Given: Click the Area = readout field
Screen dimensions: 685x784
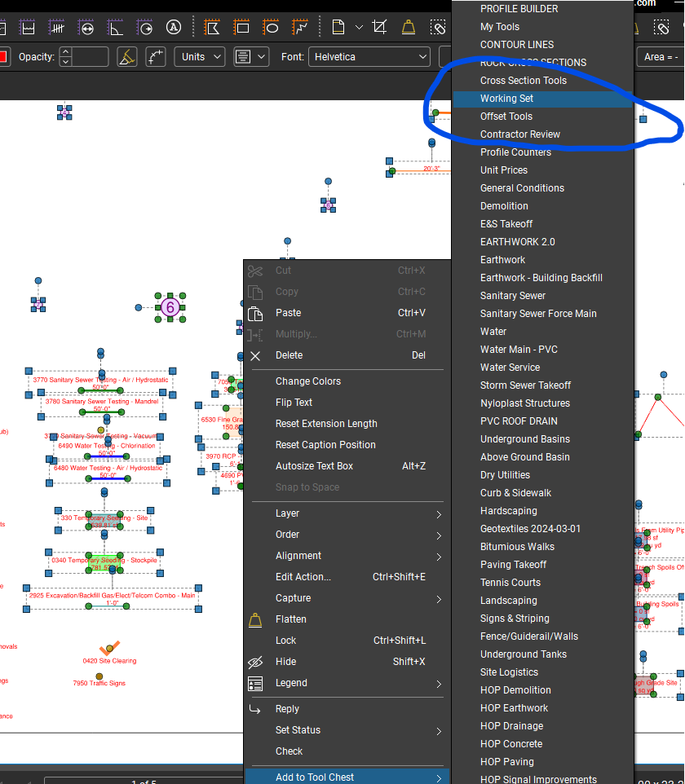Looking at the screenshot, I should coord(661,57).
